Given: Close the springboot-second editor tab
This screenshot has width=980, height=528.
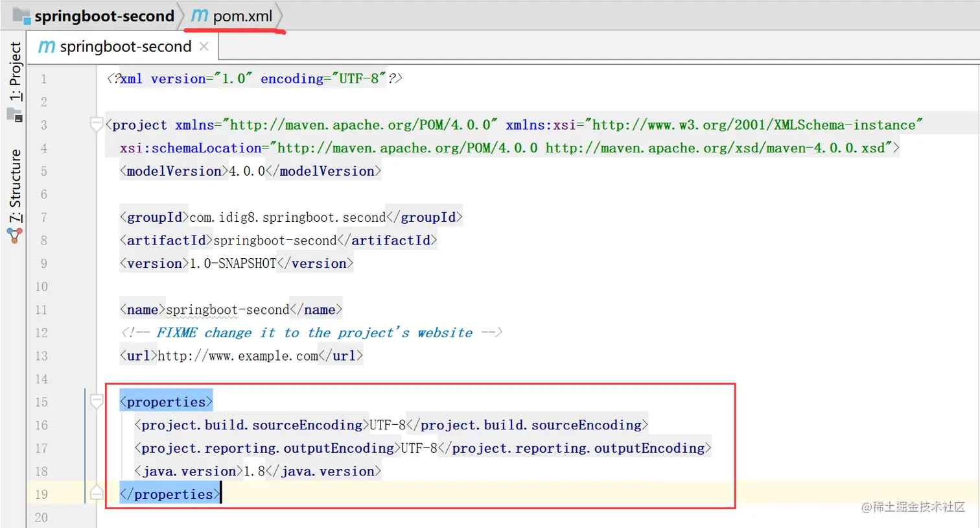Looking at the screenshot, I should (204, 46).
